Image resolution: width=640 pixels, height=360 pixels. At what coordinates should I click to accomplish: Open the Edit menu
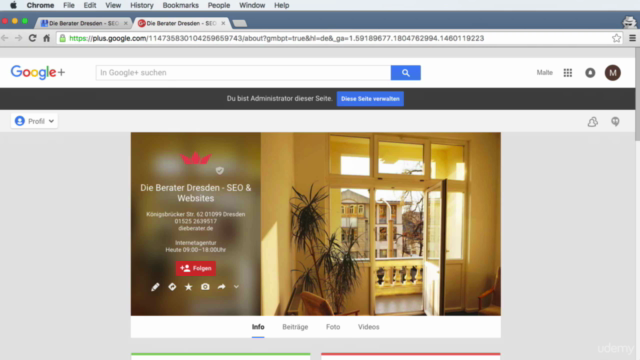click(x=90, y=5)
